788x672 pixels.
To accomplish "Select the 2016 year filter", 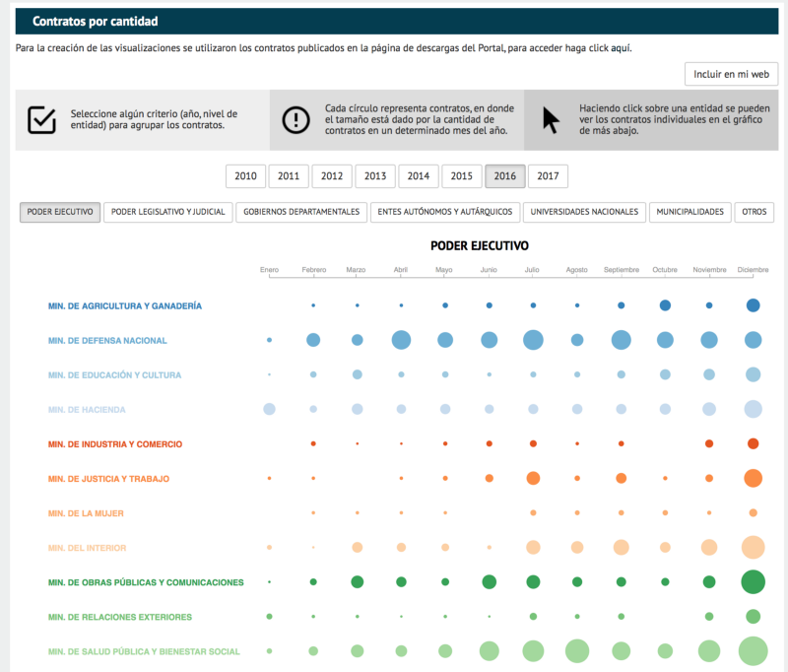I will coord(504,176).
